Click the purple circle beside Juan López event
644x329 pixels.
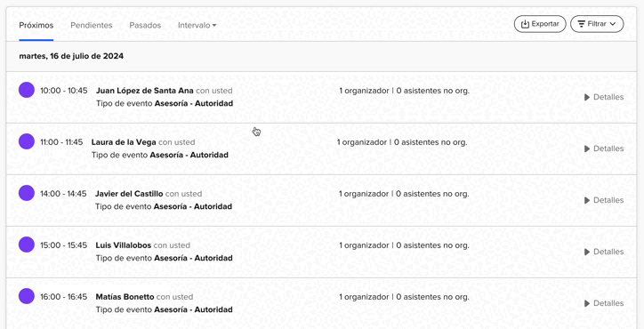point(27,90)
